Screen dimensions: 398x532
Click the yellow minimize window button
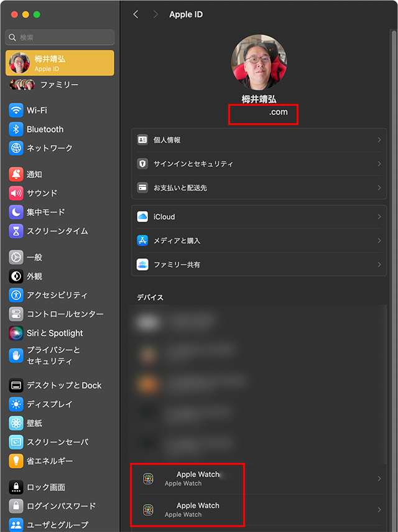click(25, 14)
